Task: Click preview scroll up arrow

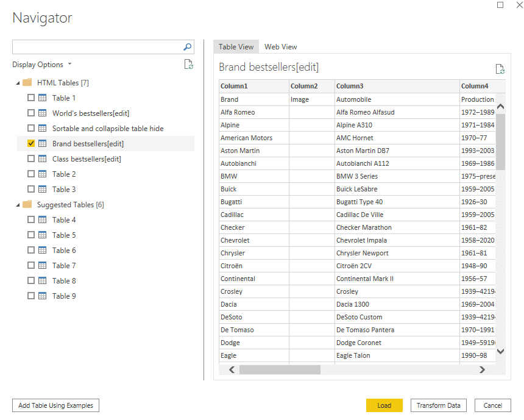Action: click(x=500, y=107)
